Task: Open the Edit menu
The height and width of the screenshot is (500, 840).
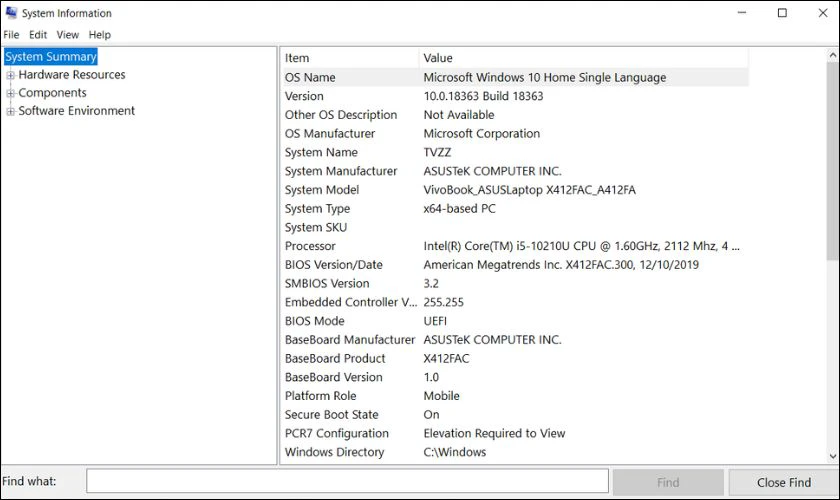Action: 38,35
